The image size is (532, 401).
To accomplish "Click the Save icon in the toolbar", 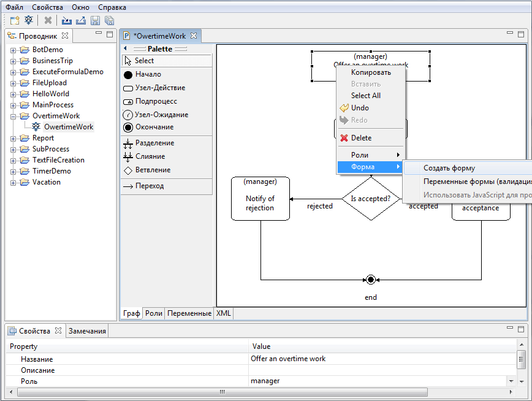I will (x=95, y=20).
